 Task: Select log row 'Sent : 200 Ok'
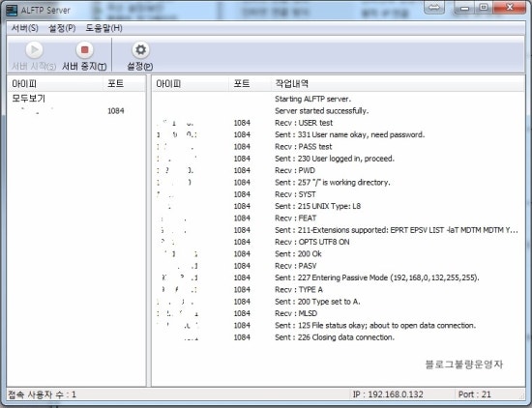pos(338,253)
